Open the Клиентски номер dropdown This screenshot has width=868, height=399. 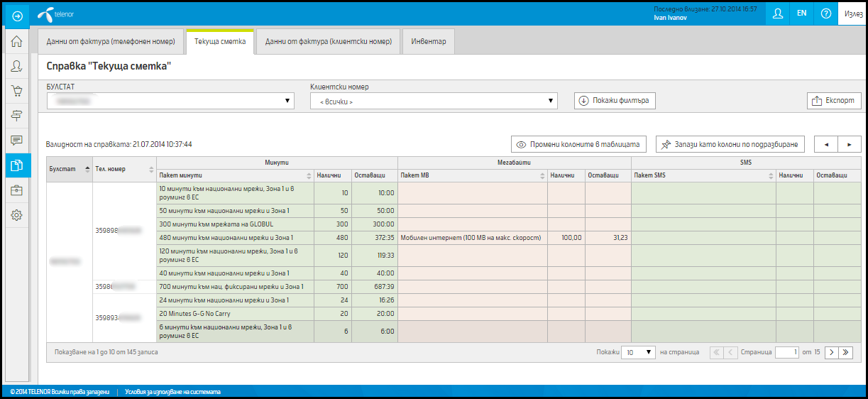(x=434, y=101)
